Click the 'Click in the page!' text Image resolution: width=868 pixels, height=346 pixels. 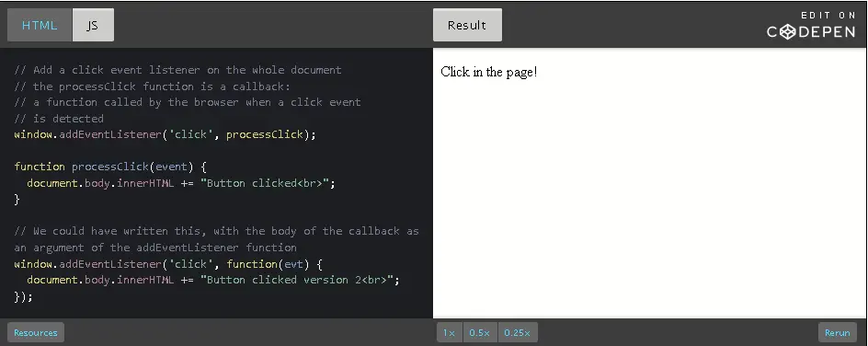click(x=489, y=72)
